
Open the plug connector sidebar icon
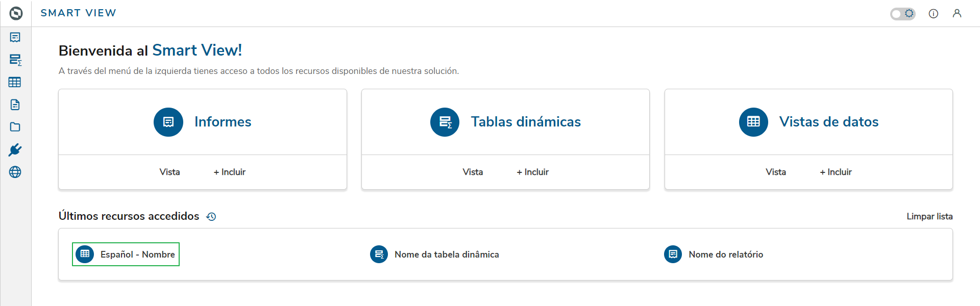tap(15, 149)
